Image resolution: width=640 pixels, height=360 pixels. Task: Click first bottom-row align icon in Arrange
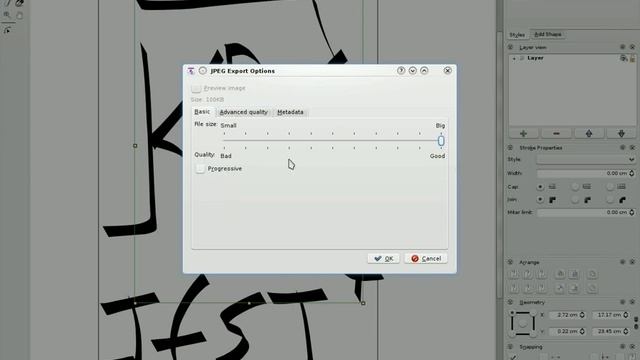pyautogui.click(x=514, y=289)
